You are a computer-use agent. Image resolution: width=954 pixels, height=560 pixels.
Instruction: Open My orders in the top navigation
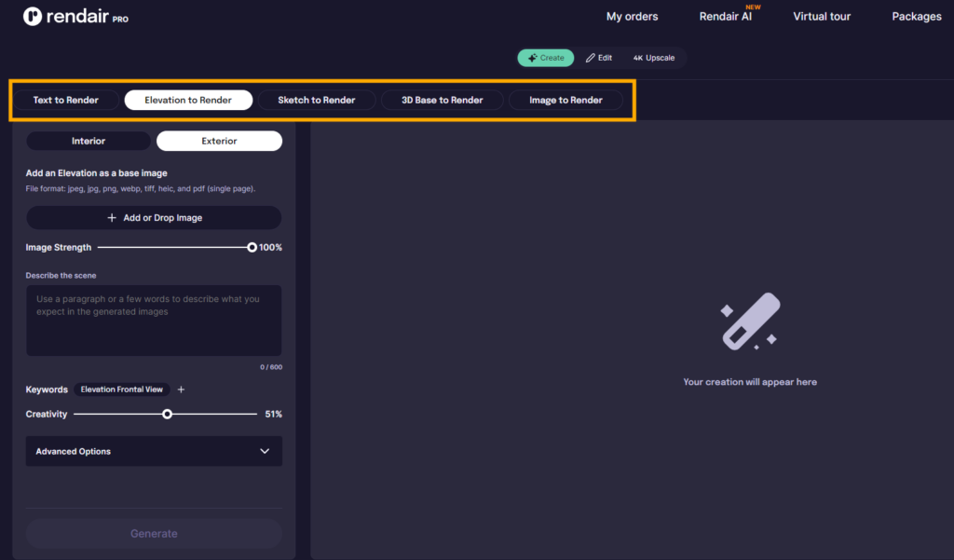pos(632,17)
